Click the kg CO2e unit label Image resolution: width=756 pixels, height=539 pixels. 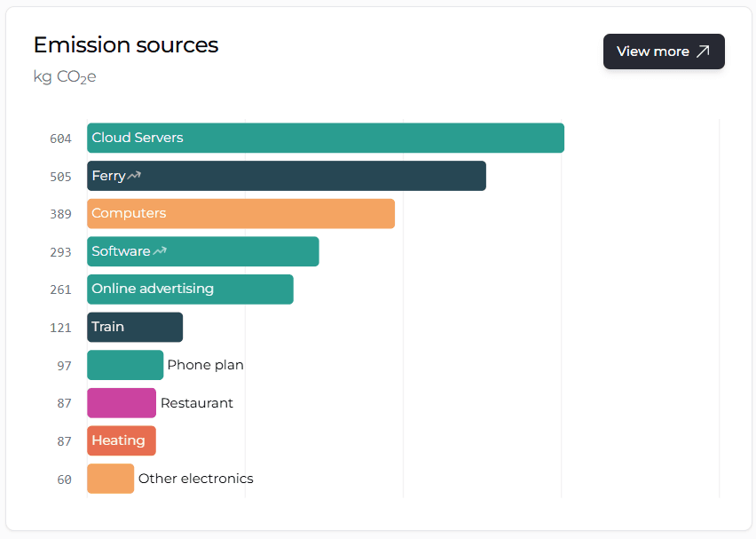[65, 76]
